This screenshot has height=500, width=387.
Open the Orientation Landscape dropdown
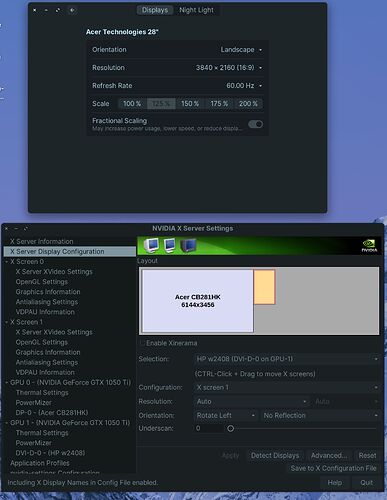[241, 50]
